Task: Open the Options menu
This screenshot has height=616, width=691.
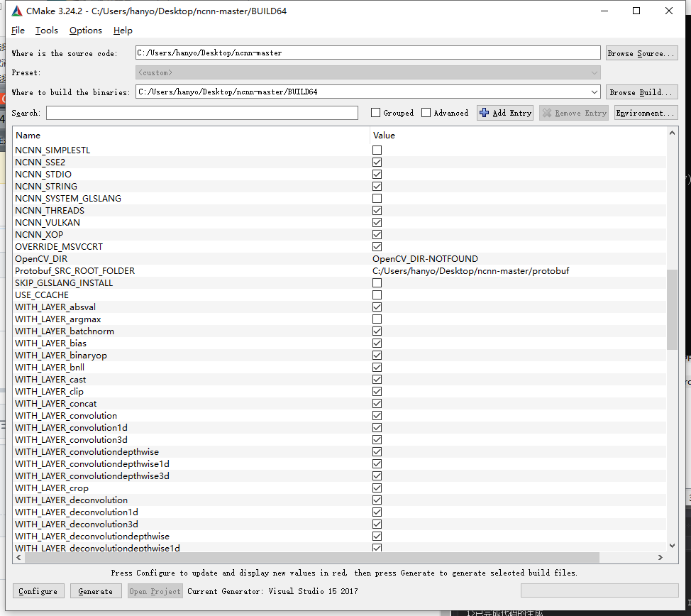Action: [86, 31]
